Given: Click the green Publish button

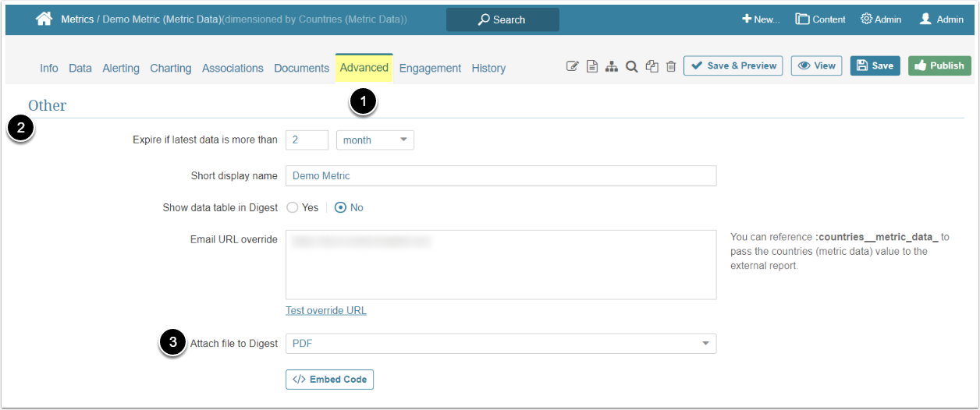Looking at the screenshot, I should [x=939, y=65].
